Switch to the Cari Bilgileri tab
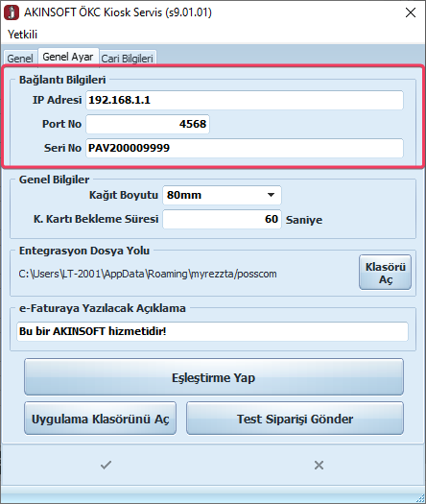This screenshot has width=426, height=504. (128, 59)
